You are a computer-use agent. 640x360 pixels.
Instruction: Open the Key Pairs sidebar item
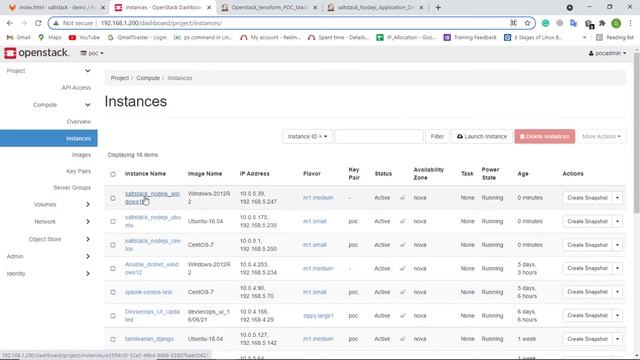78,171
